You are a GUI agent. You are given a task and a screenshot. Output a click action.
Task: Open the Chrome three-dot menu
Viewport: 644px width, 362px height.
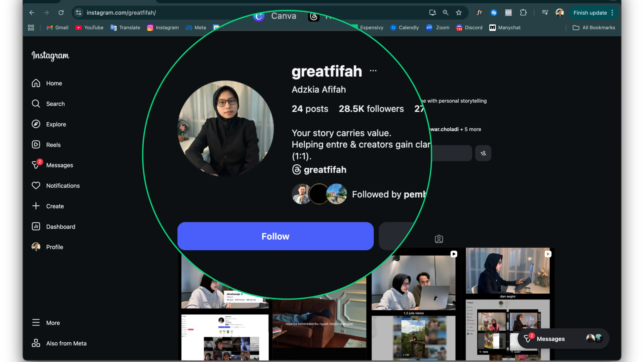tap(612, 13)
